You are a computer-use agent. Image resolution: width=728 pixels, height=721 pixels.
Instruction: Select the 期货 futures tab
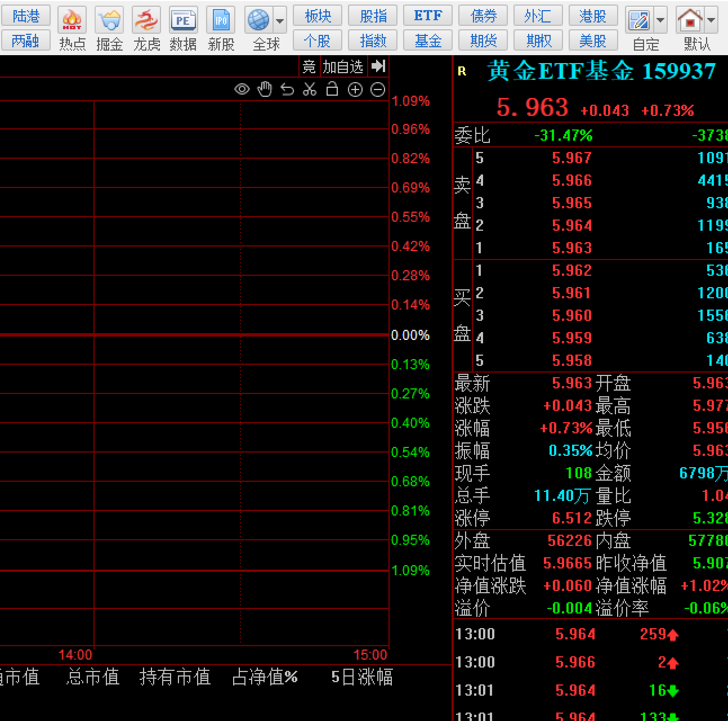pyautogui.click(x=484, y=41)
